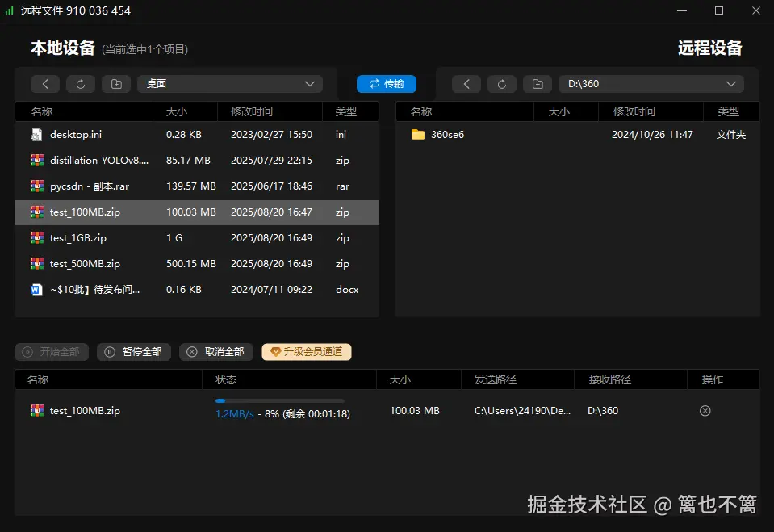Click the transfer progress bar of test_100MB.zip
Image resolution: width=774 pixels, height=532 pixels.
(278, 400)
